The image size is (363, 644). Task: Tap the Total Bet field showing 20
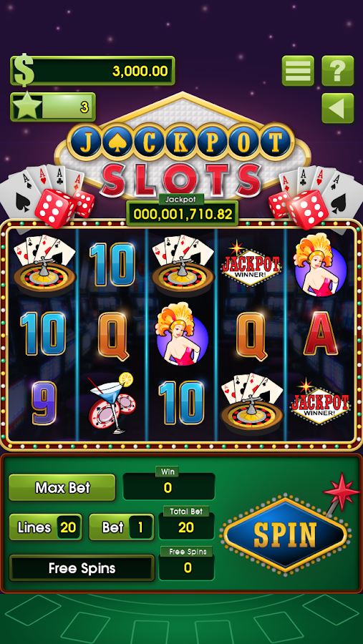186,527
